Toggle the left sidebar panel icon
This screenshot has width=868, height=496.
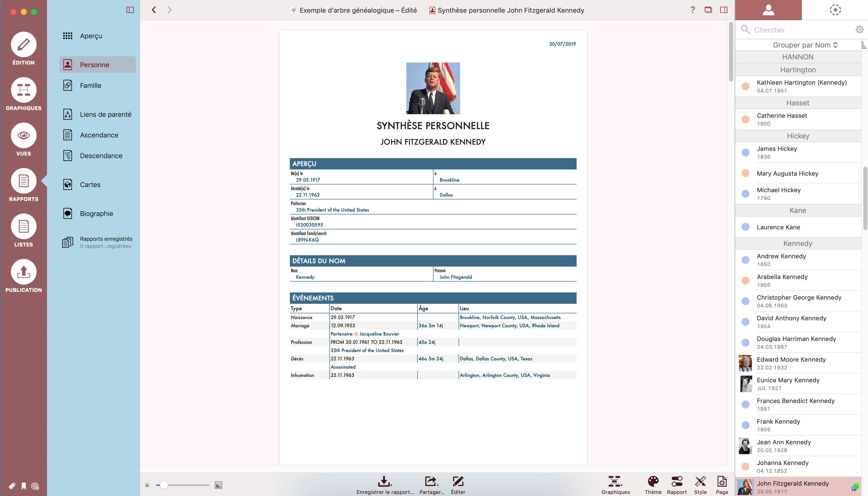pos(130,10)
